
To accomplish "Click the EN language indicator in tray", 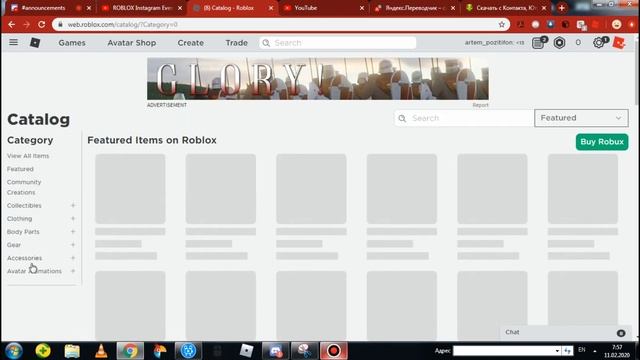I will (582, 350).
